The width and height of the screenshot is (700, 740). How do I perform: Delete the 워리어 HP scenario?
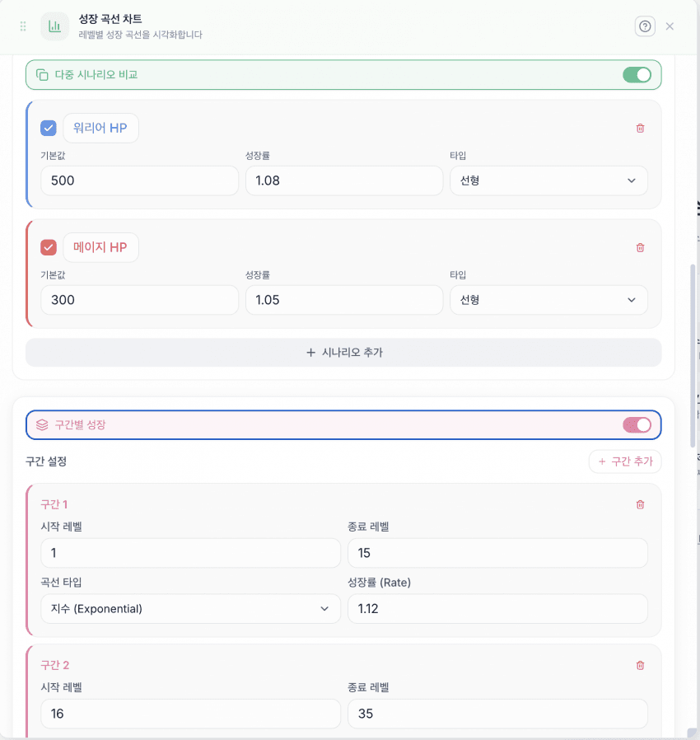click(x=640, y=128)
